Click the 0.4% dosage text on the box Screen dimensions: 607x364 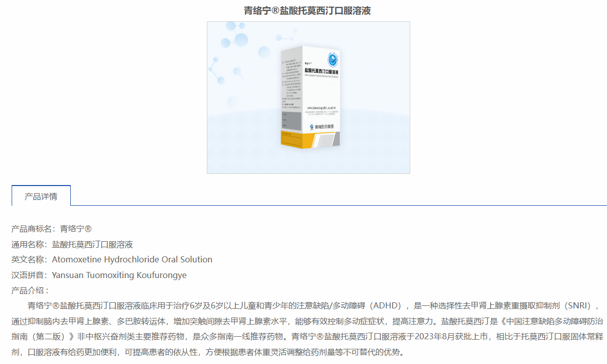point(325,108)
